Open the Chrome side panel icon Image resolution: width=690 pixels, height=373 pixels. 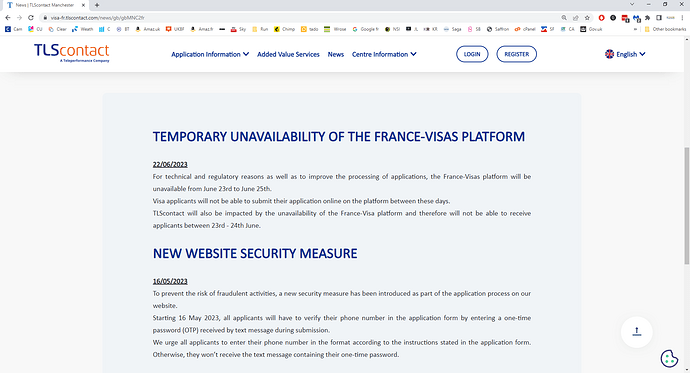pos(659,18)
